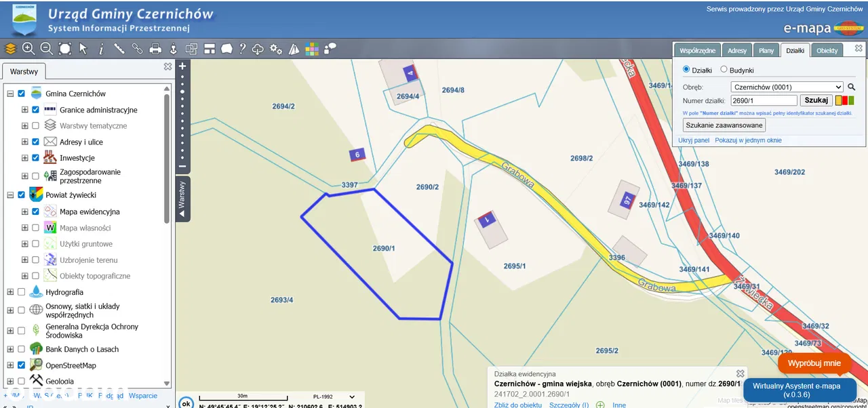Open the settings gears icon
The image size is (868, 408).
(x=276, y=48)
